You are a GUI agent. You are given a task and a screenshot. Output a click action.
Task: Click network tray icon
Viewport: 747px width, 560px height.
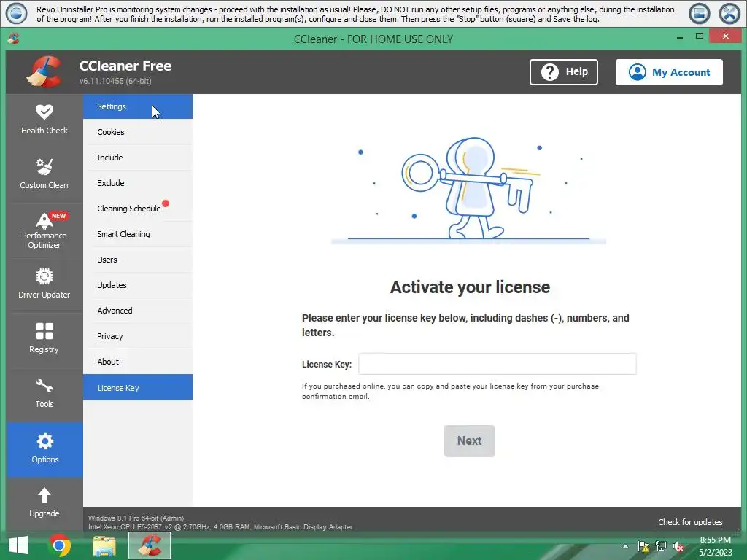(661, 546)
